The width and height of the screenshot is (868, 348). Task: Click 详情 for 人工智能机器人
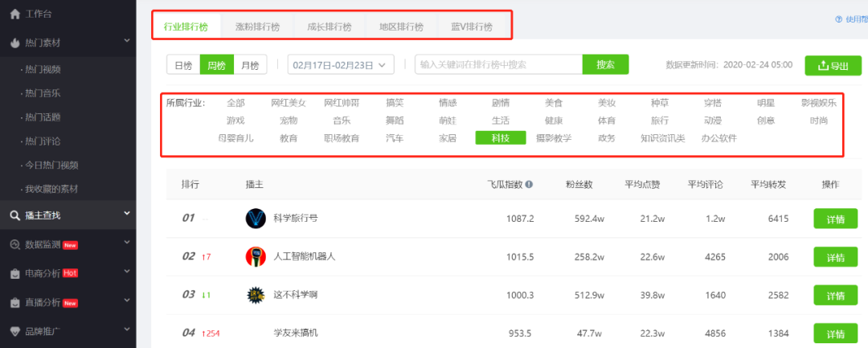(x=835, y=257)
